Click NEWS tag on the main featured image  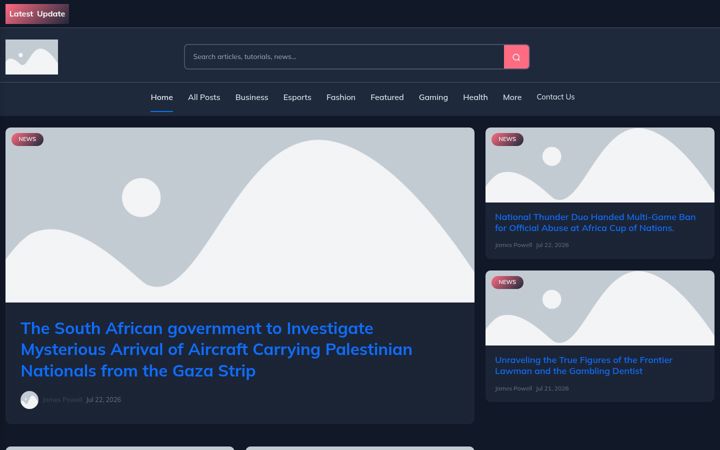[x=28, y=139]
